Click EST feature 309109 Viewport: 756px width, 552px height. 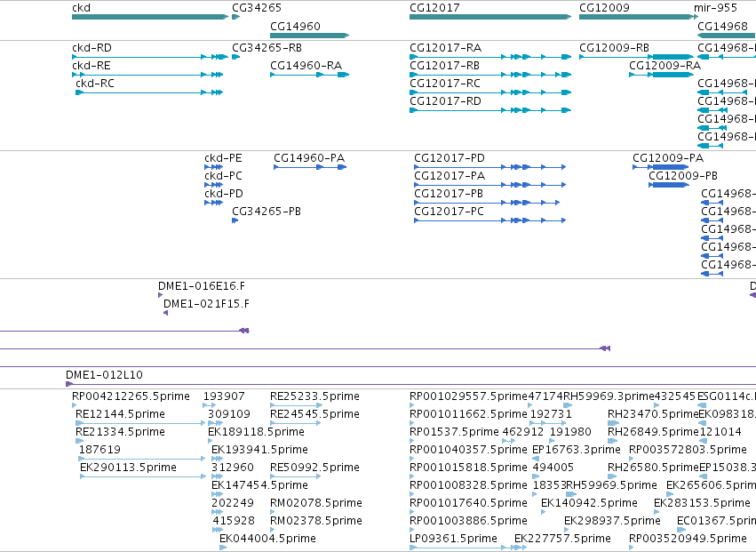[229, 414]
